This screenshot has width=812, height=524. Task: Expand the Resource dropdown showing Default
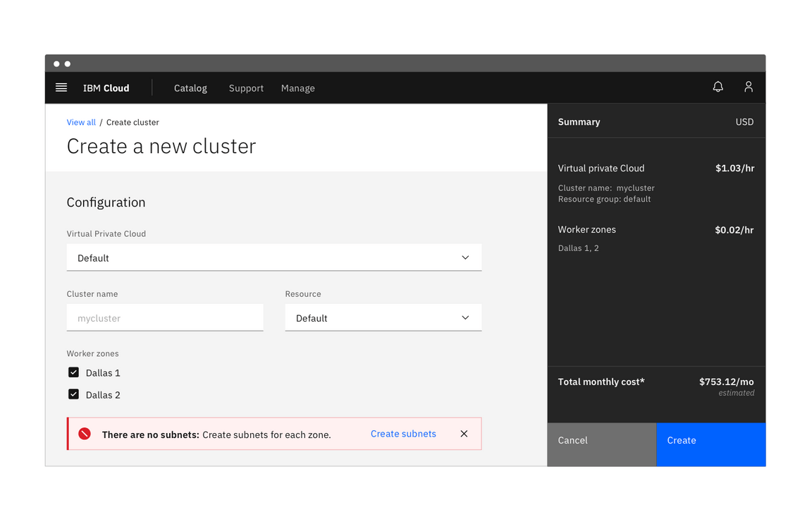tap(383, 317)
